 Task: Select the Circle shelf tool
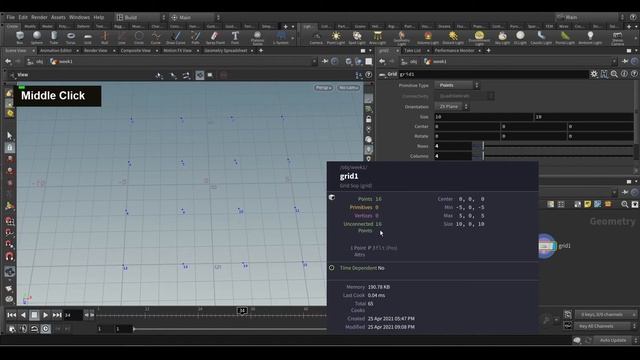[139, 38]
